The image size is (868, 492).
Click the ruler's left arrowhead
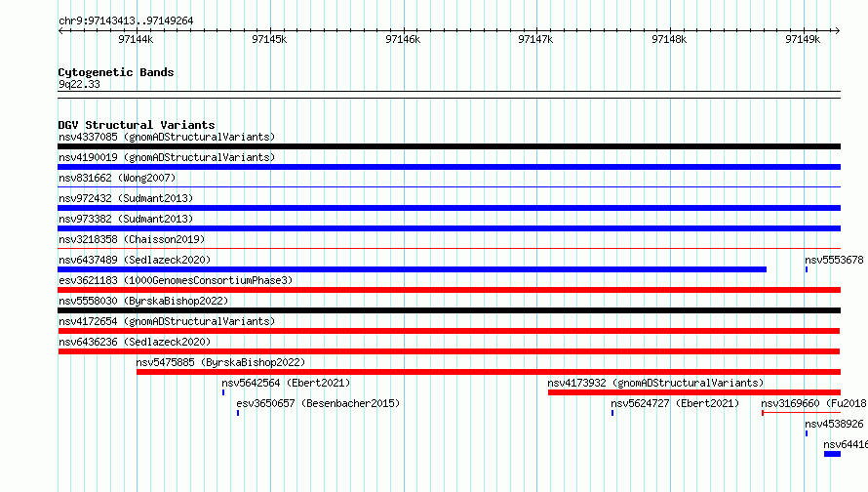pyautogui.click(x=60, y=30)
